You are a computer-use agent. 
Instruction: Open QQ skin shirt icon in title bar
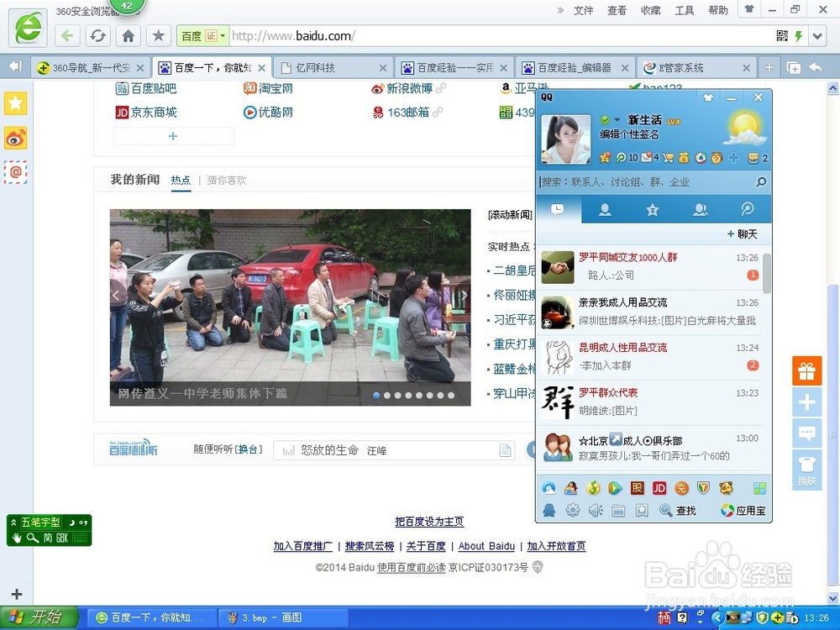pos(708,97)
